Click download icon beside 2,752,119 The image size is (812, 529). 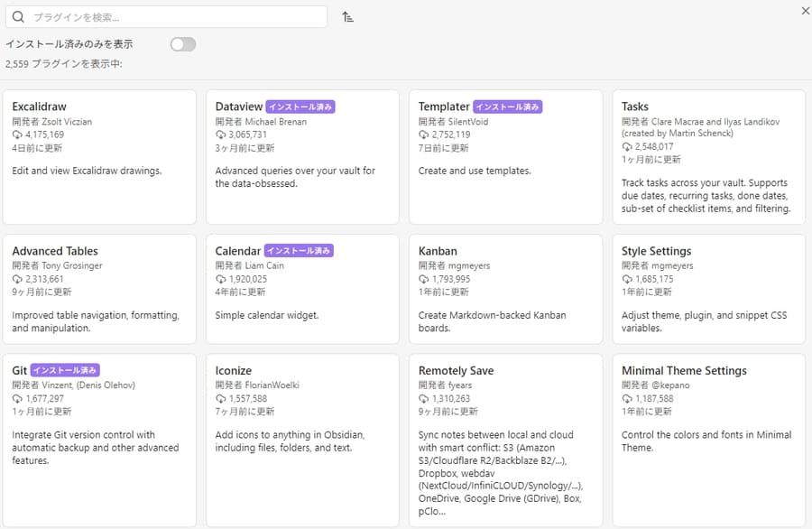click(x=424, y=135)
